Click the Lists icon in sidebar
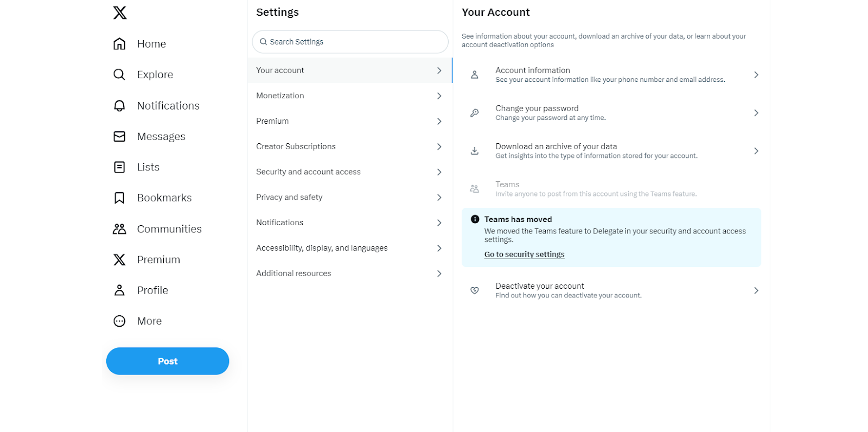868x432 pixels. click(x=119, y=167)
